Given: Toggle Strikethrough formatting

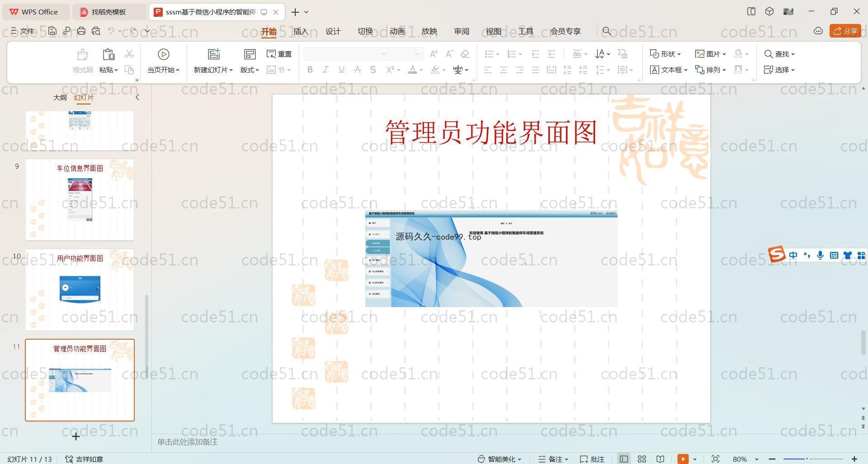Looking at the screenshot, I should [x=357, y=70].
